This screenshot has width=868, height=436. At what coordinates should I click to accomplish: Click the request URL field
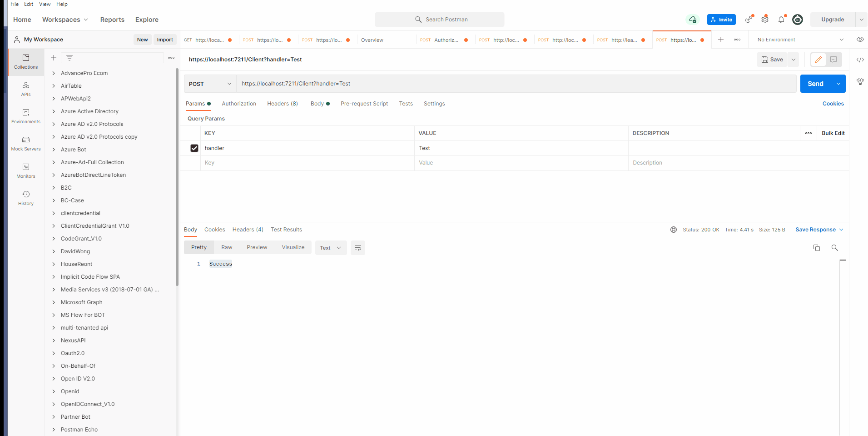(x=454, y=84)
